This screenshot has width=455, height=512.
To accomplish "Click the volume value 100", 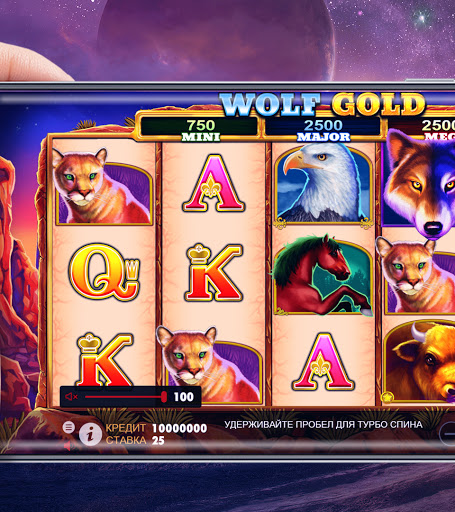I will click(184, 397).
